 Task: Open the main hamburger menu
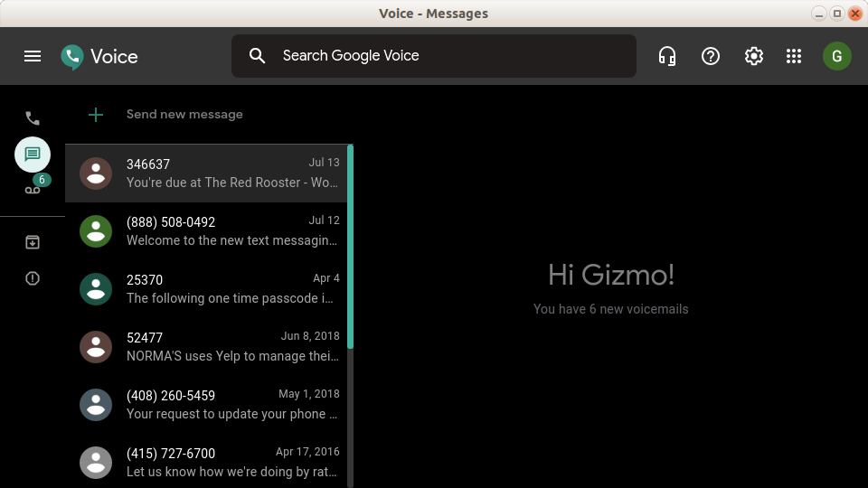[x=33, y=56]
